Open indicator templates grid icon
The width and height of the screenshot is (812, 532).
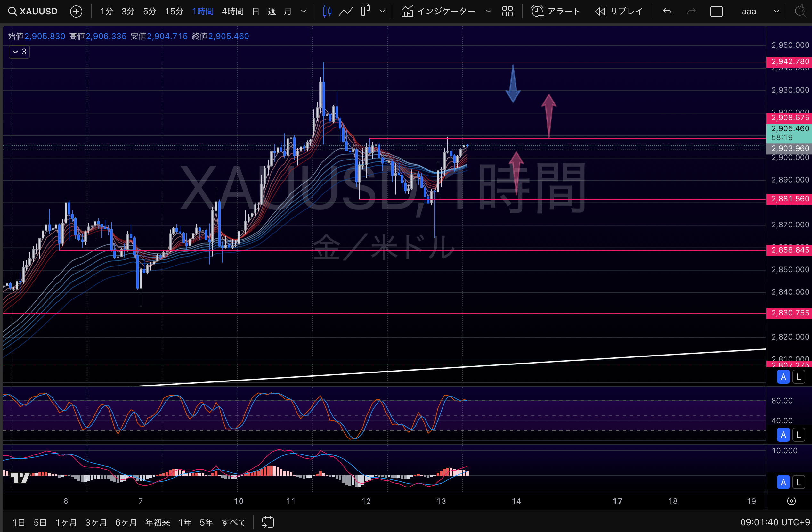[507, 12]
